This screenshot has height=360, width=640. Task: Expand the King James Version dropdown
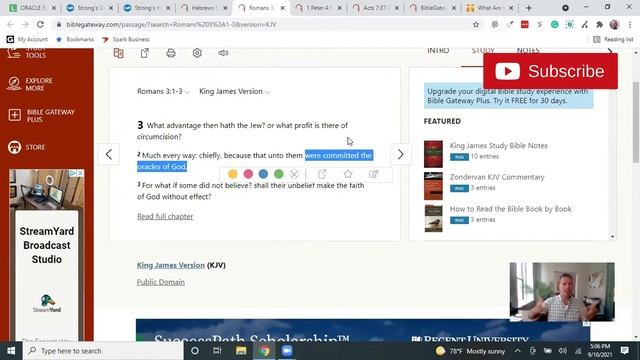pyautogui.click(x=235, y=91)
